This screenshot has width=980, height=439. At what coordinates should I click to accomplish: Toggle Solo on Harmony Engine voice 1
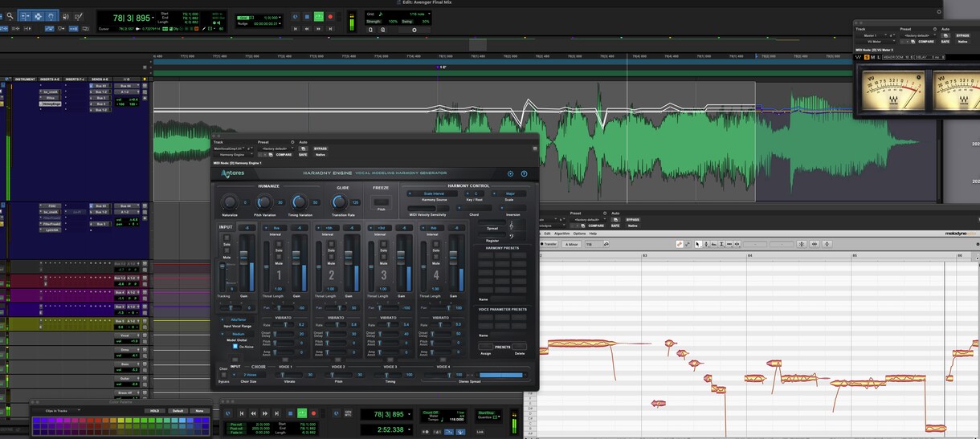click(279, 244)
